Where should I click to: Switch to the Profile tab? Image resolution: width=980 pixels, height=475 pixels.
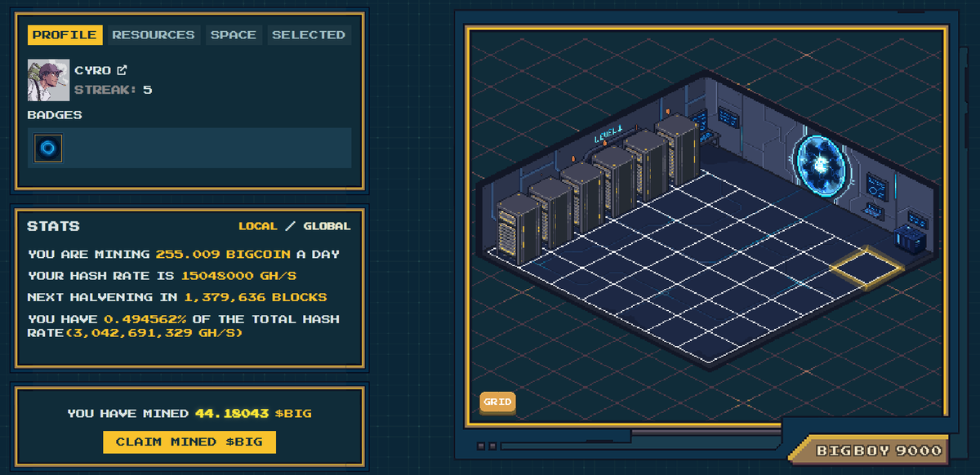65,35
